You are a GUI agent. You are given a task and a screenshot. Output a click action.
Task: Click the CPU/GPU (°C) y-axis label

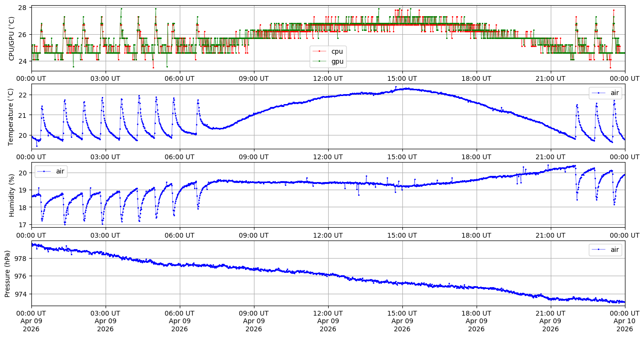pos(12,39)
